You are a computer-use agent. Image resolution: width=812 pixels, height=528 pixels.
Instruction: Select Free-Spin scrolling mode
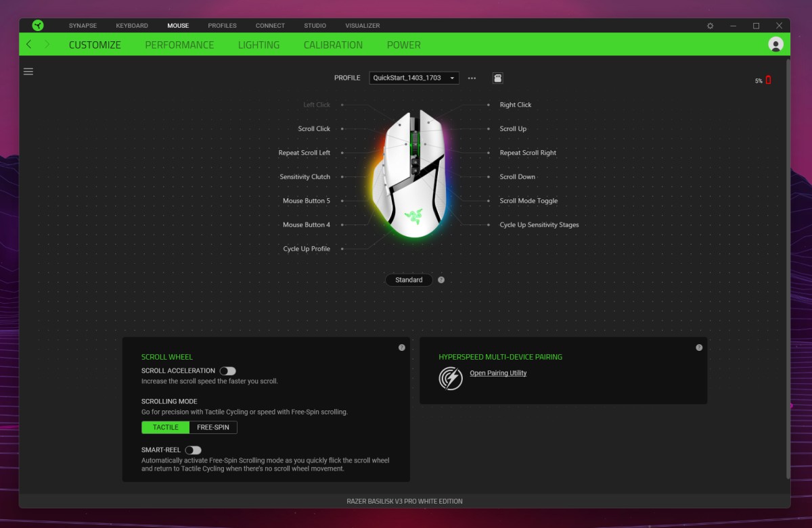[x=213, y=427]
